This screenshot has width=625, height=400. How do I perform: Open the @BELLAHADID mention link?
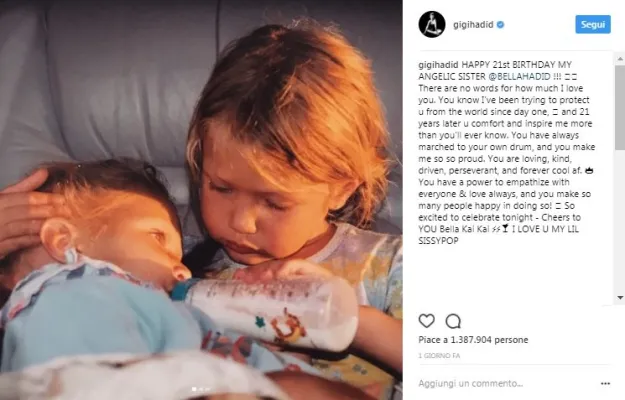[x=519, y=76]
